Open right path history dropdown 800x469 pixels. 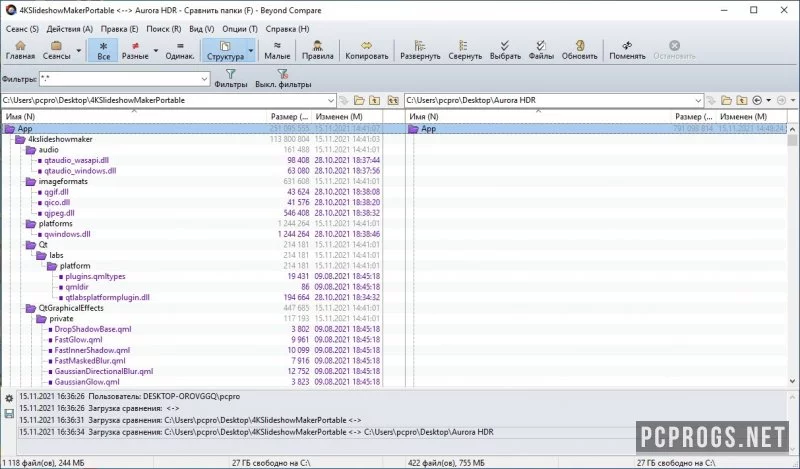coord(698,101)
